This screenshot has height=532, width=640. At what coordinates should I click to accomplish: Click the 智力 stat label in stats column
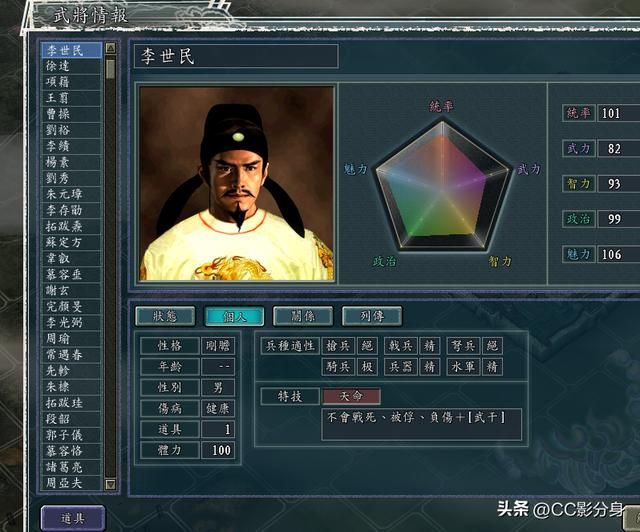coord(578,184)
